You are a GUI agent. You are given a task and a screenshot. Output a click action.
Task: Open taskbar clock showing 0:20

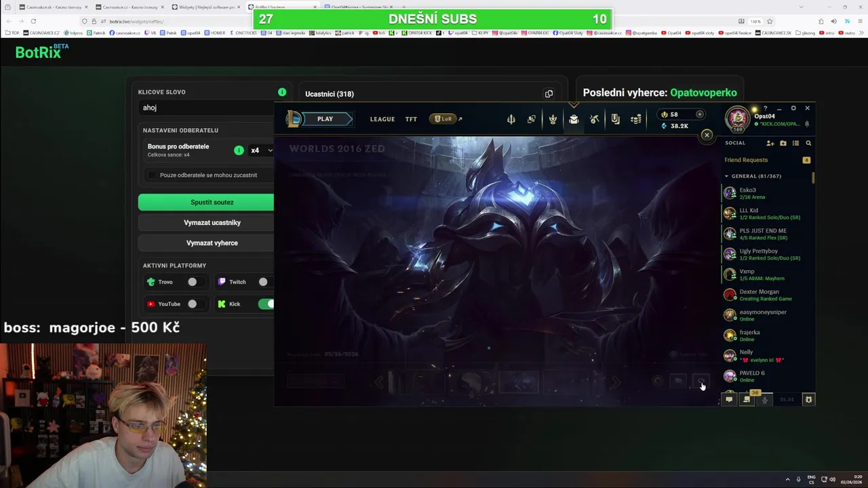click(851, 479)
